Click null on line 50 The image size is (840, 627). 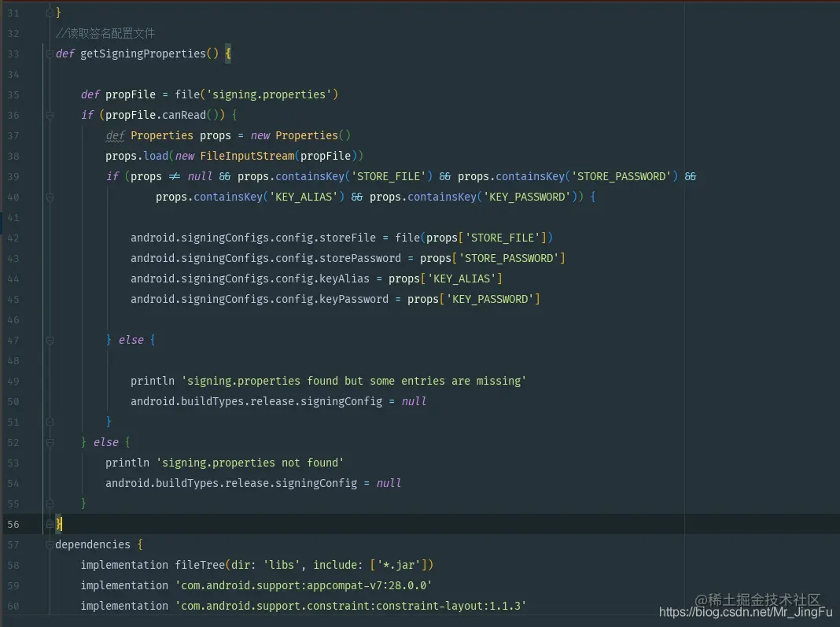tap(414, 401)
